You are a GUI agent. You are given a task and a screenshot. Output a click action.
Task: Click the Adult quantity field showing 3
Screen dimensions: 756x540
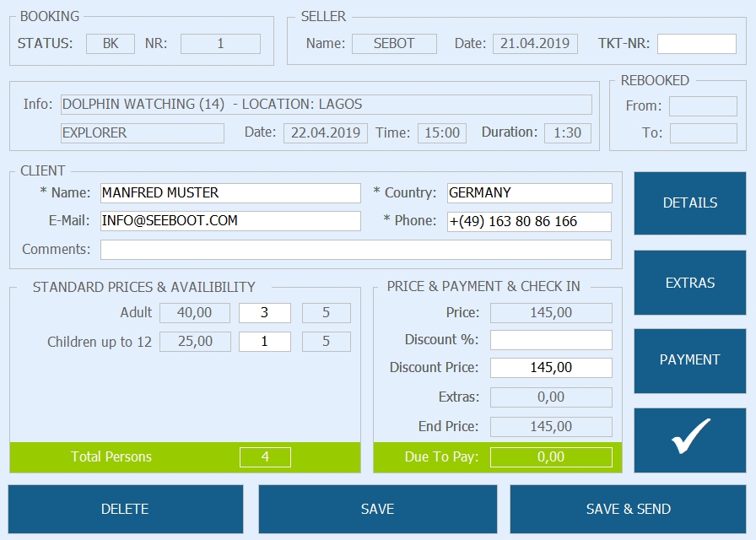[265, 313]
